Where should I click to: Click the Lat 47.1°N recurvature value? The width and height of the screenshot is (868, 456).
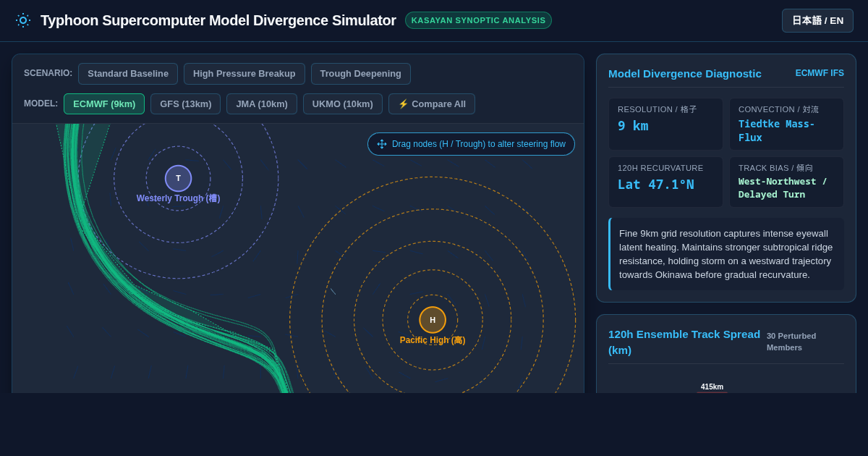coord(656,184)
